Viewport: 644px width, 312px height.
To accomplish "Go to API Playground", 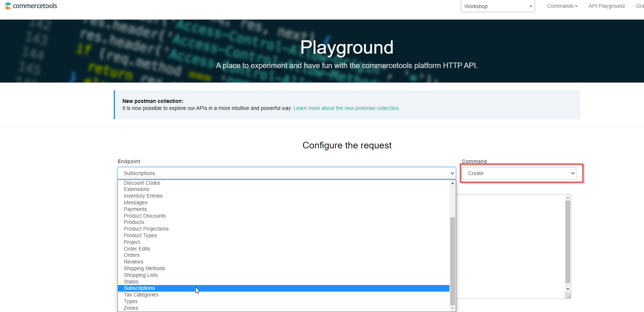I will click(606, 6).
